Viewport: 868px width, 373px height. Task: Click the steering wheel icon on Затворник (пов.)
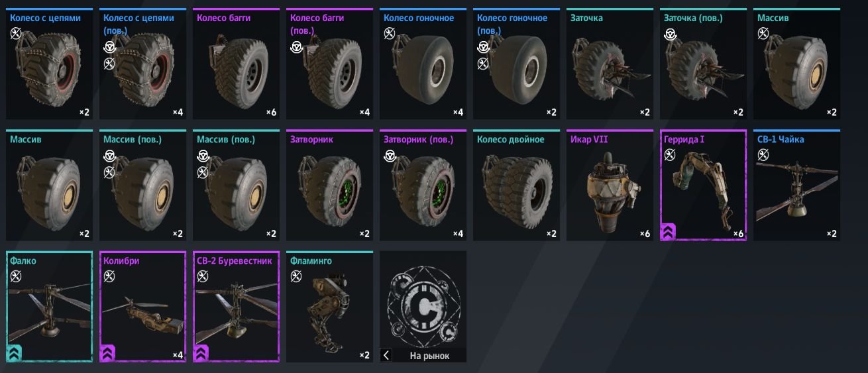point(390,155)
